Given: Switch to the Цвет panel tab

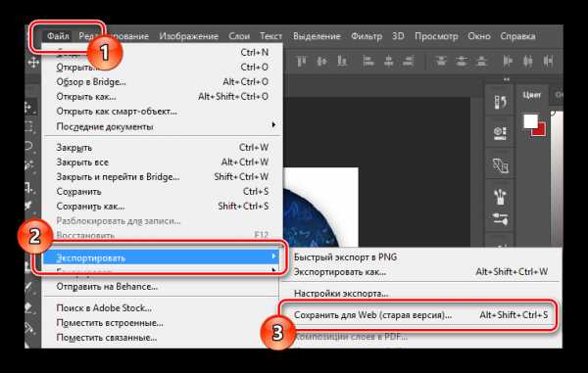Looking at the screenshot, I should (532, 95).
